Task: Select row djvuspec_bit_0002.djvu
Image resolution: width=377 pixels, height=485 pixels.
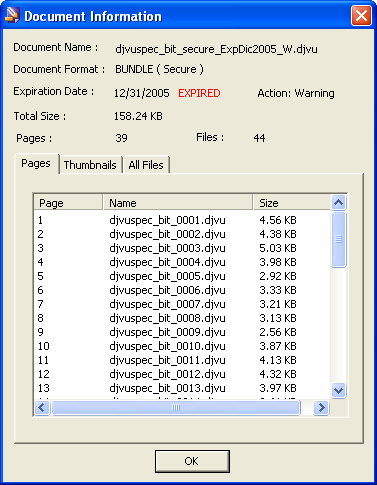Action: pos(182,234)
